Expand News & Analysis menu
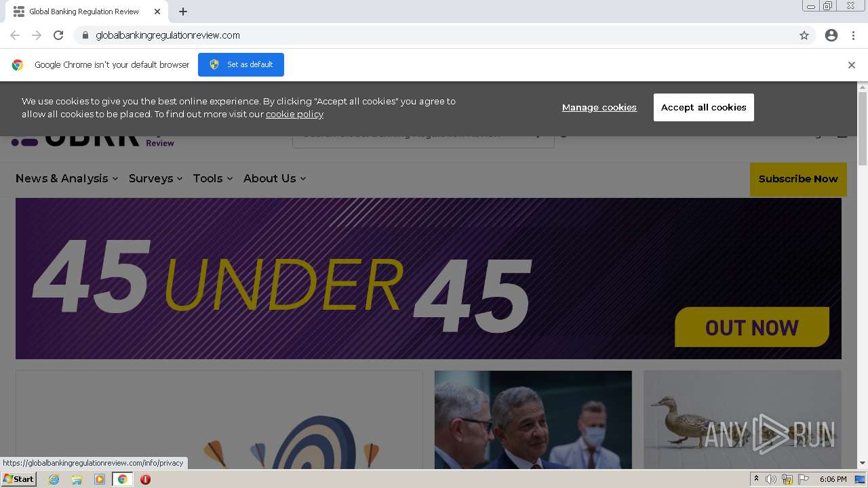 (x=67, y=178)
